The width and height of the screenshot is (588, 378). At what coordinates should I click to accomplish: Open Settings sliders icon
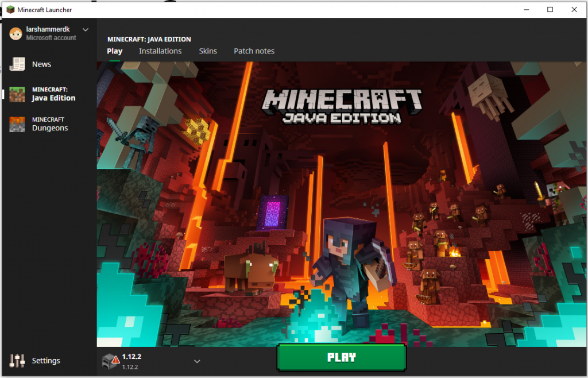coord(17,360)
